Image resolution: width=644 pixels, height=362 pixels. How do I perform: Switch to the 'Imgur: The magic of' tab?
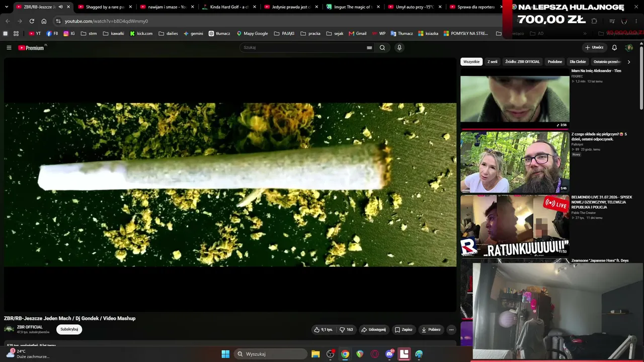point(352,7)
